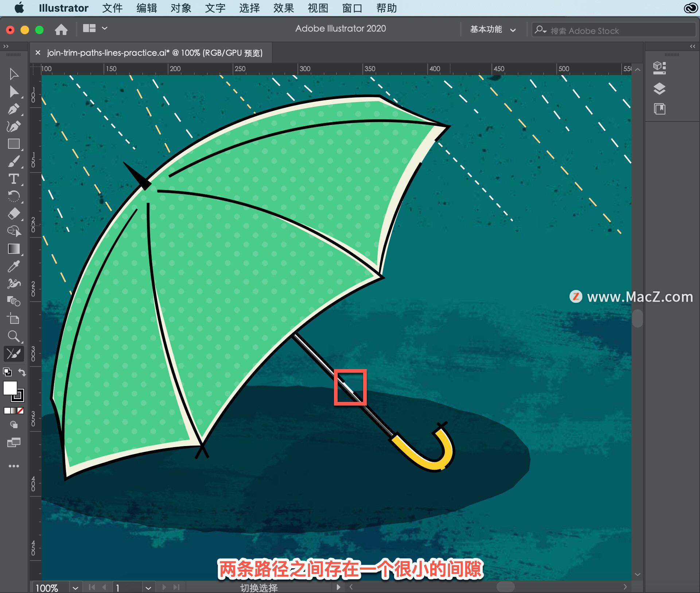Select the Rectangle shape tool

click(14, 144)
